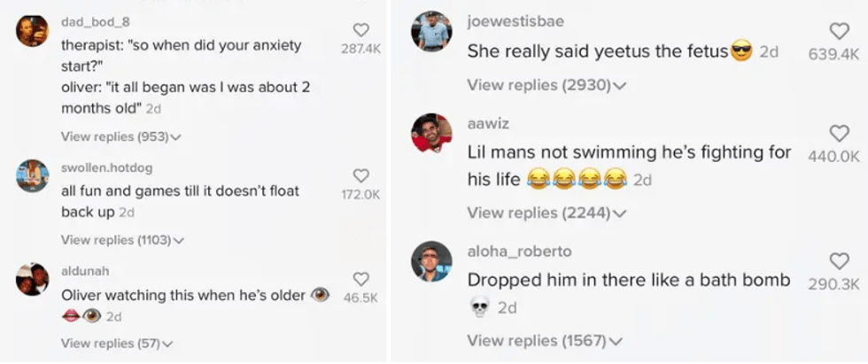Open the aloha_roberto username link
The width and height of the screenshot is (868, 364).
coord(519,252)
